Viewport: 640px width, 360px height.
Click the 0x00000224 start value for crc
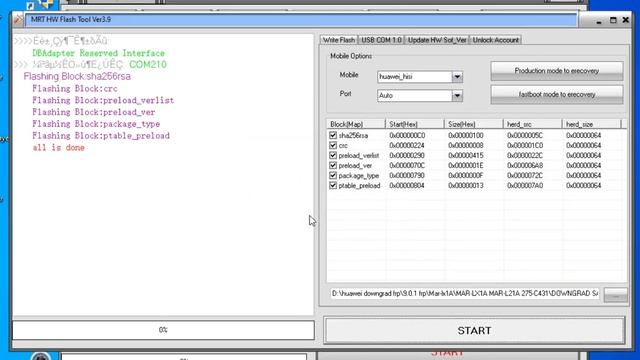(x=407, y=145)
